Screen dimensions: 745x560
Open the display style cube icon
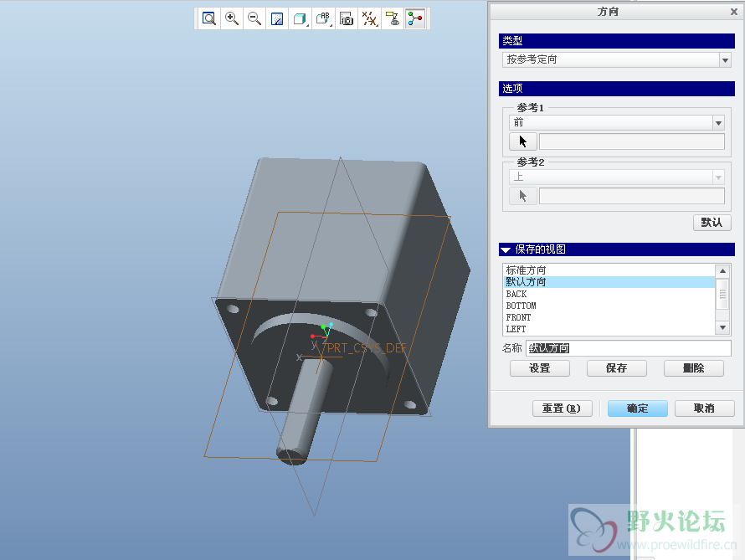pyautogui.click(x=300, y=18)
